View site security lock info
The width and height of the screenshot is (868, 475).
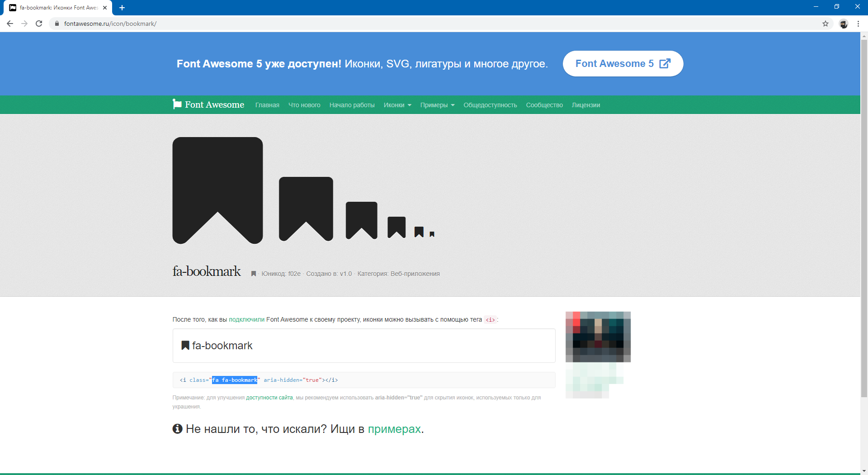[57, 24]
